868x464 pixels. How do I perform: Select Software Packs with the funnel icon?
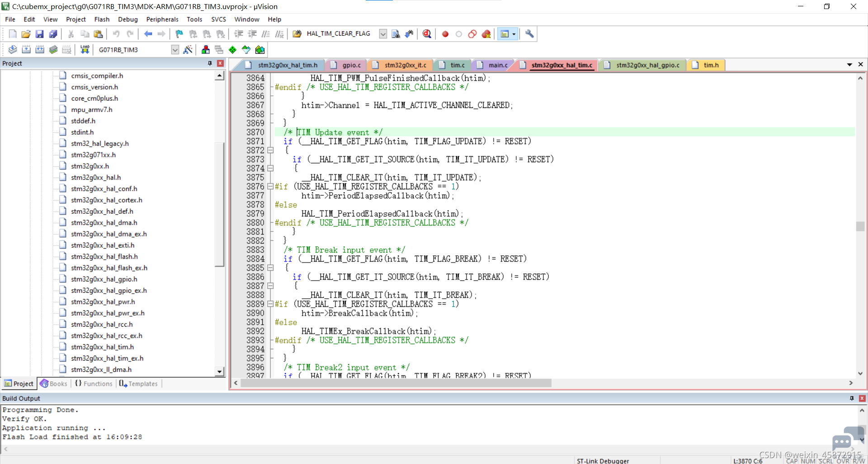click(246, 50)
